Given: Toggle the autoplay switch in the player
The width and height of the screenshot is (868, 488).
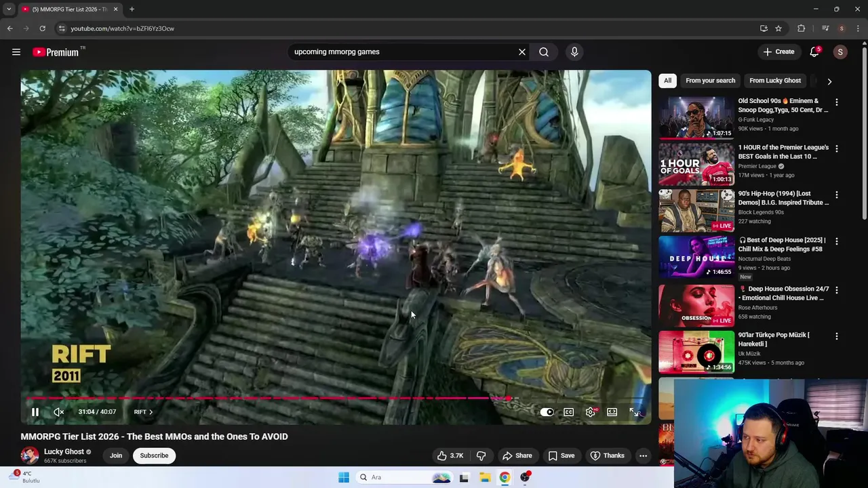Looking at the screenshot, I should click(x=547, y=412).
